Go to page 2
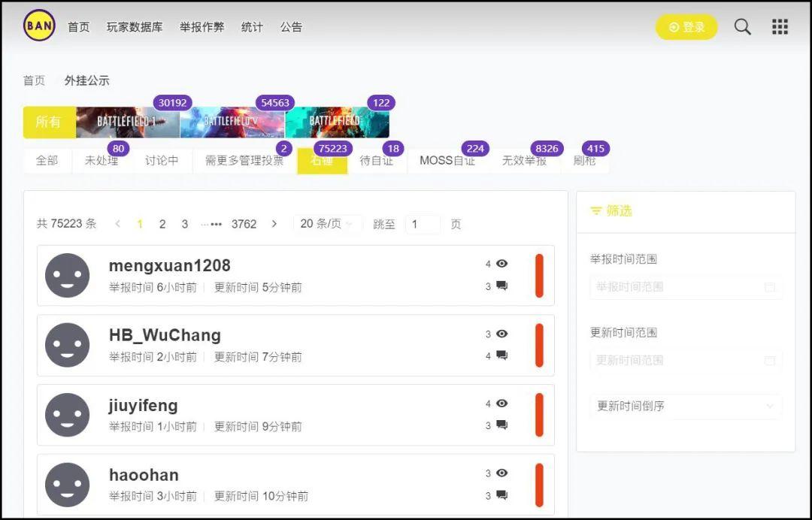 162,224
